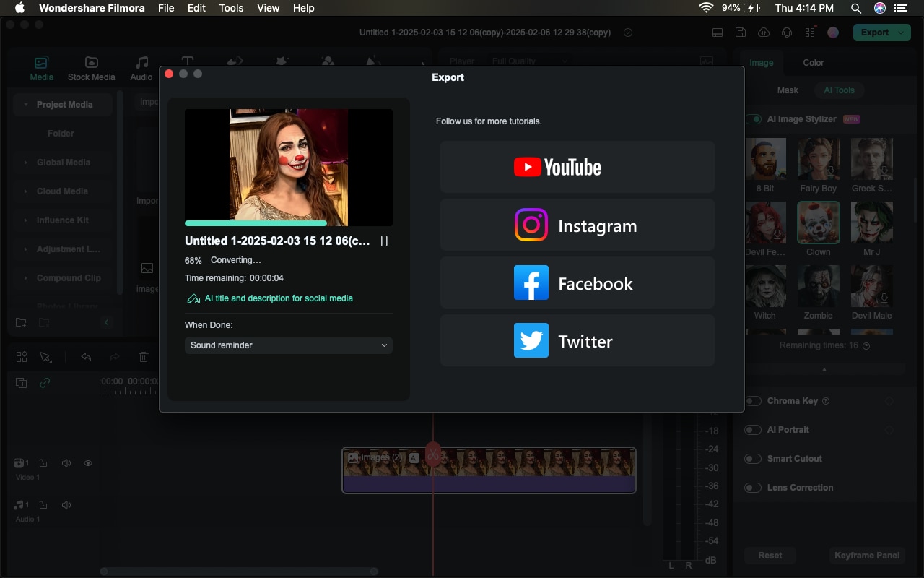Lock the Audio 1 track
The image size is (924, 578).
pos(43,505)
